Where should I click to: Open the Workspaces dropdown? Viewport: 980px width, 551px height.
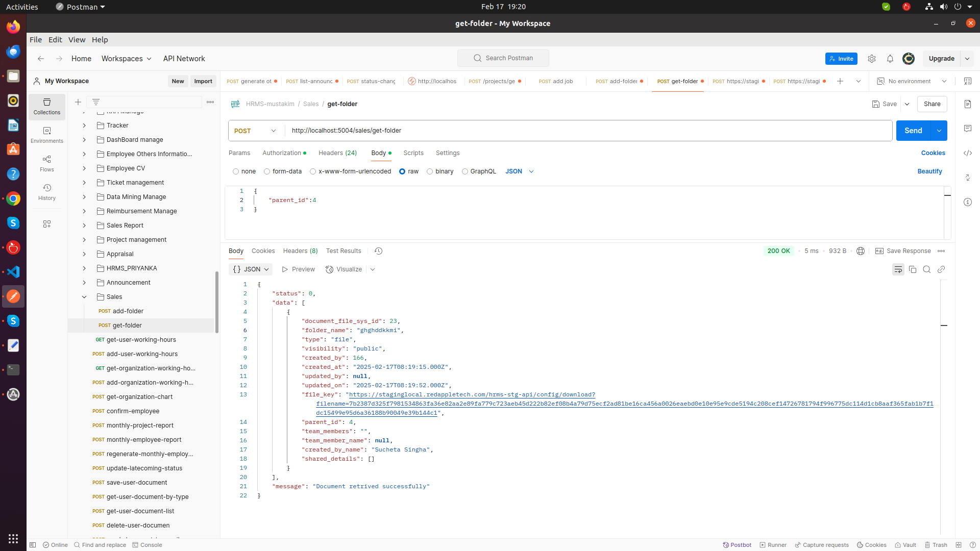pos(127,59)
